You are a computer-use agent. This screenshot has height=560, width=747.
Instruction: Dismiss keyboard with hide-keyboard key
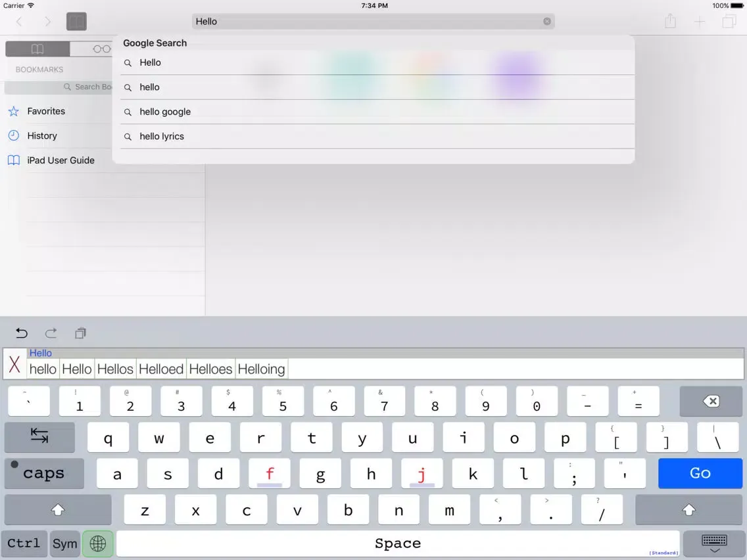point(713,544)
